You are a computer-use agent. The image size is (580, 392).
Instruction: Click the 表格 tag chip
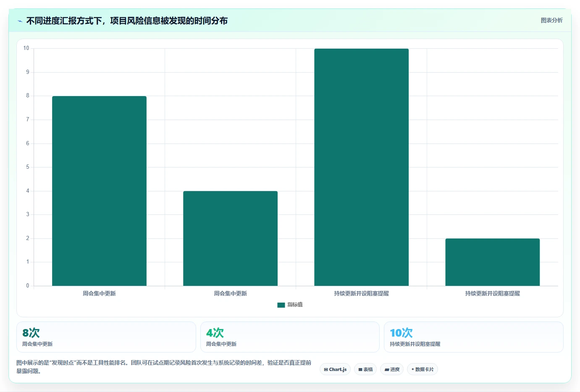point(365,369)
